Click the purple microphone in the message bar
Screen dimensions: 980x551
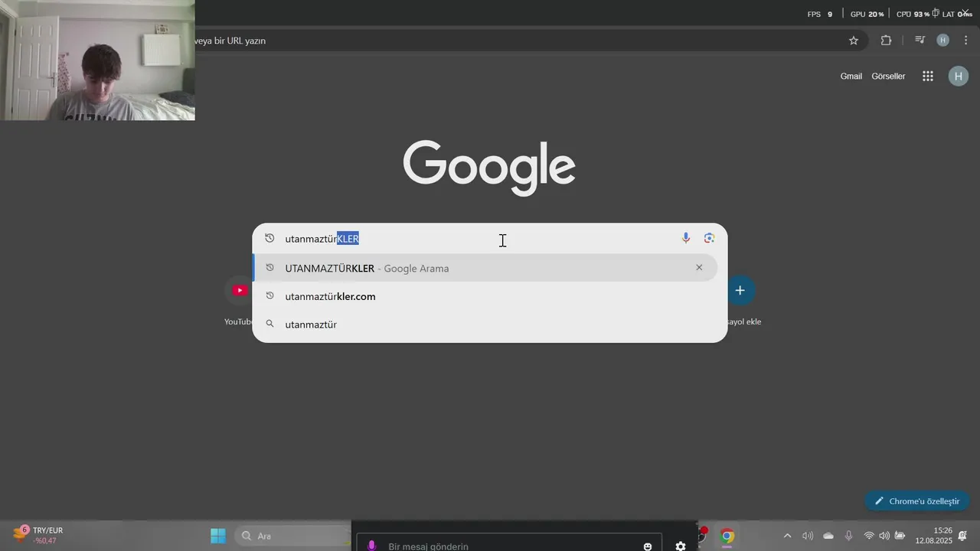point(371,546)
